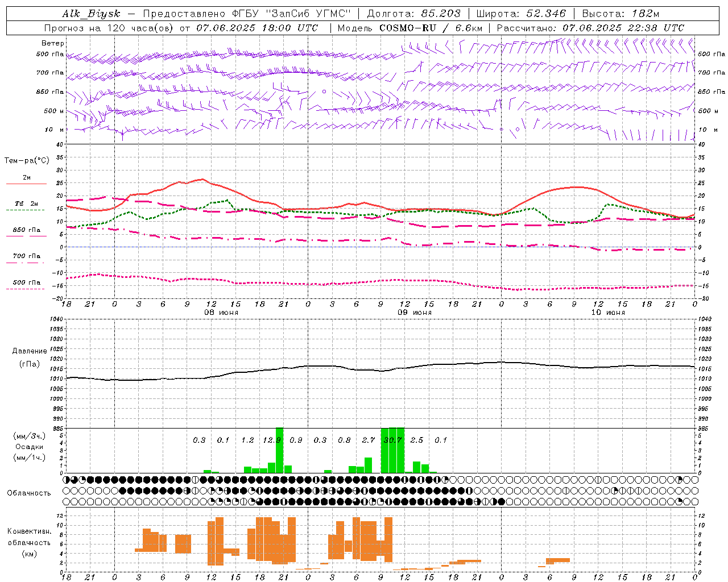This screenshot has height=582, width=728.
Task: Click the forecast start time 18:00 UTC
Action: point(290,28)
